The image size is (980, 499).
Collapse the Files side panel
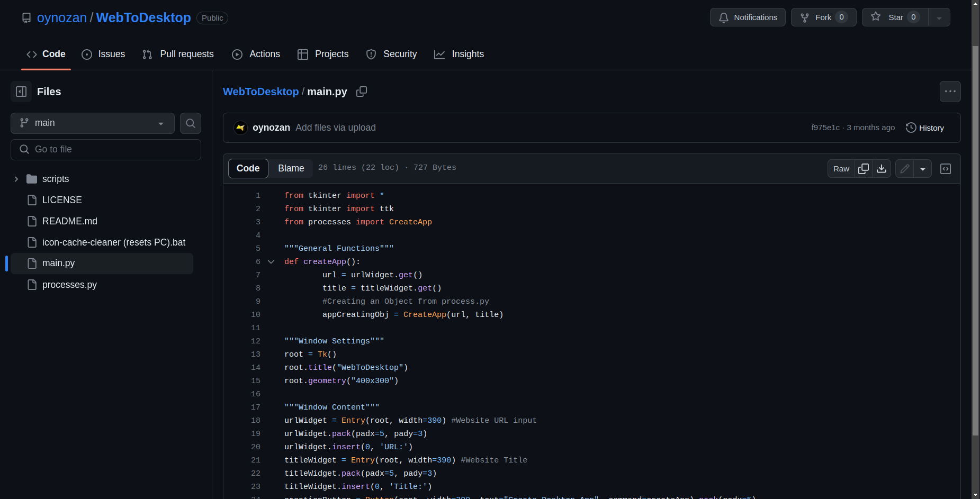[x=21, y=92]
